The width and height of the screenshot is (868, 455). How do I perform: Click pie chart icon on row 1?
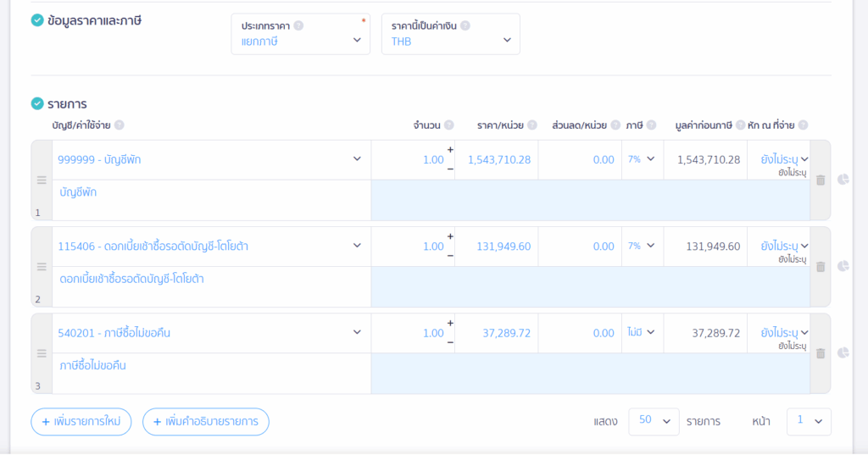[x=843, y=180]
